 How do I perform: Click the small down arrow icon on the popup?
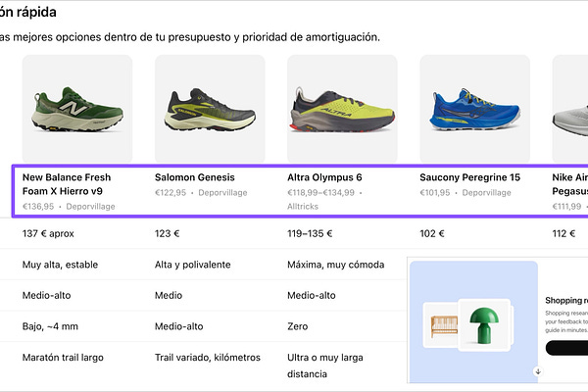[x=538, y=371]
